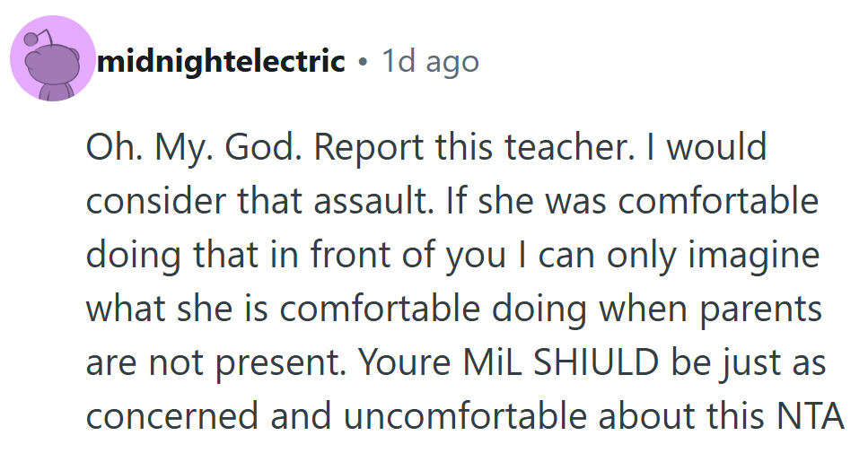This screenshot has width=868, height=453.
Task: Click the dot separator before the timestamp
Action: 363,62
